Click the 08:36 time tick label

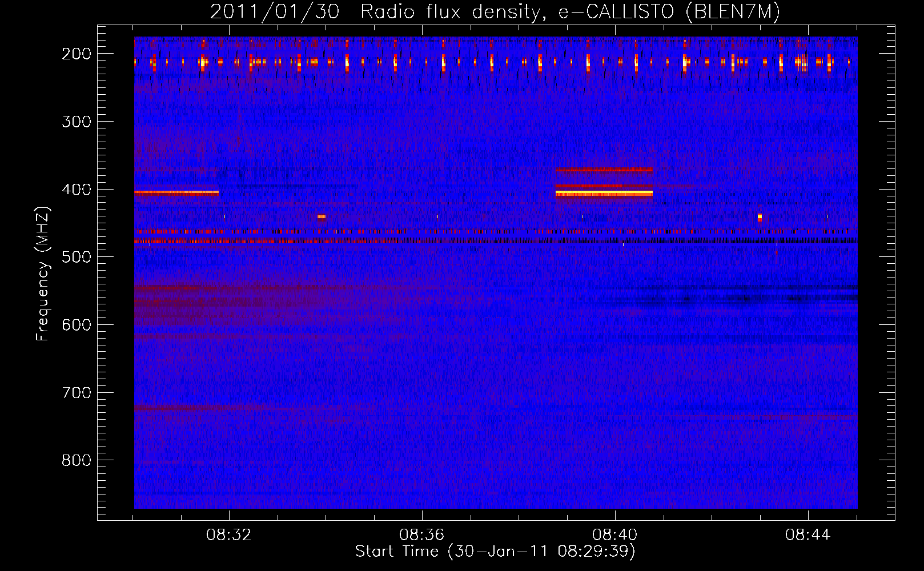coord(422,535)
